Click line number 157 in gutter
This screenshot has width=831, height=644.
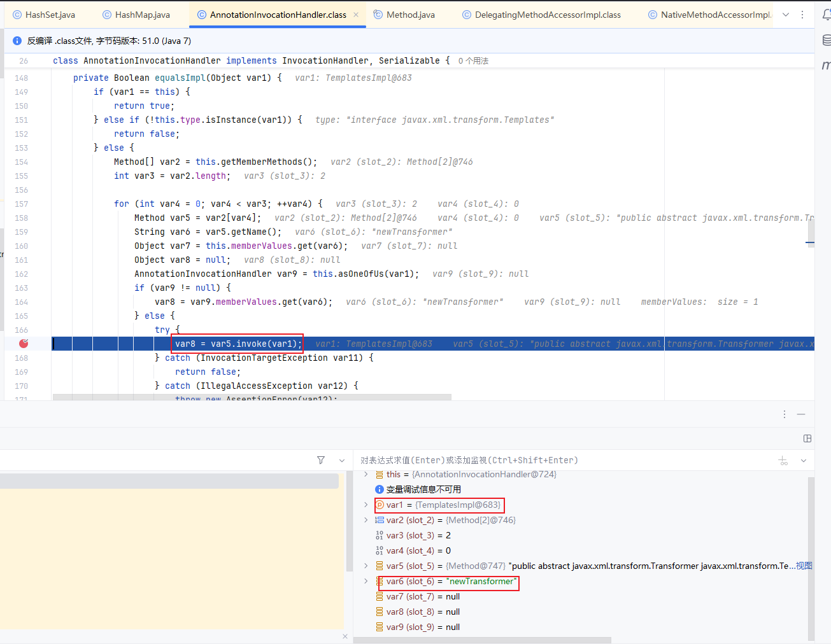pos(22,204)
